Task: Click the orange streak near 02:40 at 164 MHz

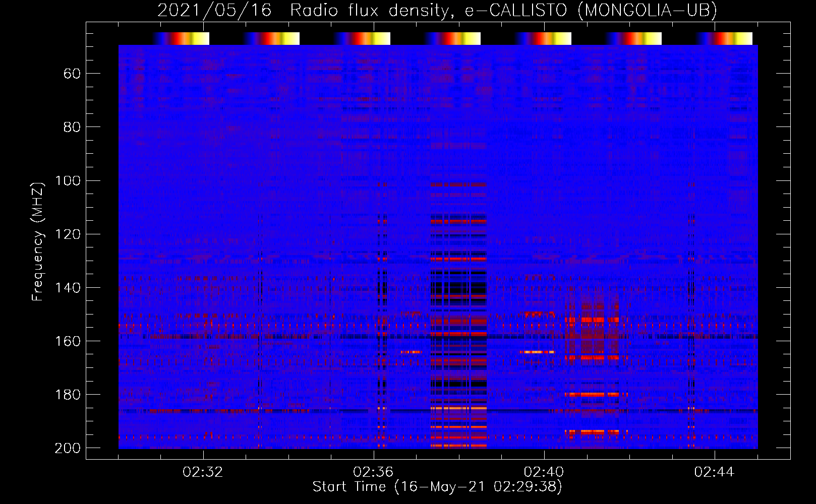Action: coord(538,352)
